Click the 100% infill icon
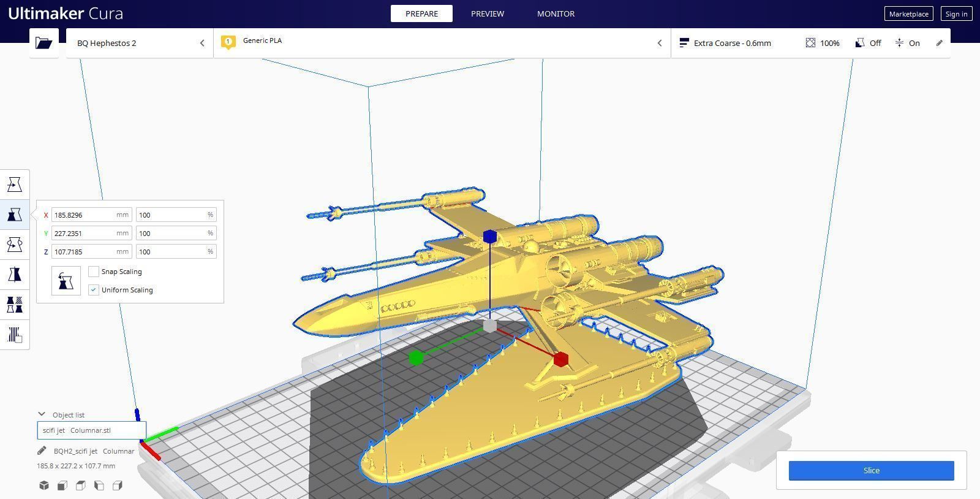980x499 pixels. (x=810, y=43)
